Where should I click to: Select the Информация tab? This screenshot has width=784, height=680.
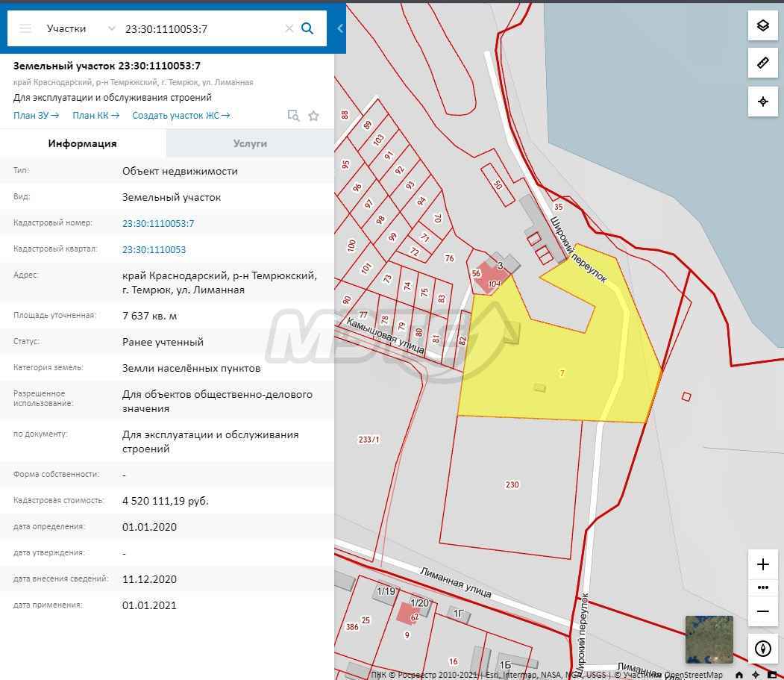83,143
